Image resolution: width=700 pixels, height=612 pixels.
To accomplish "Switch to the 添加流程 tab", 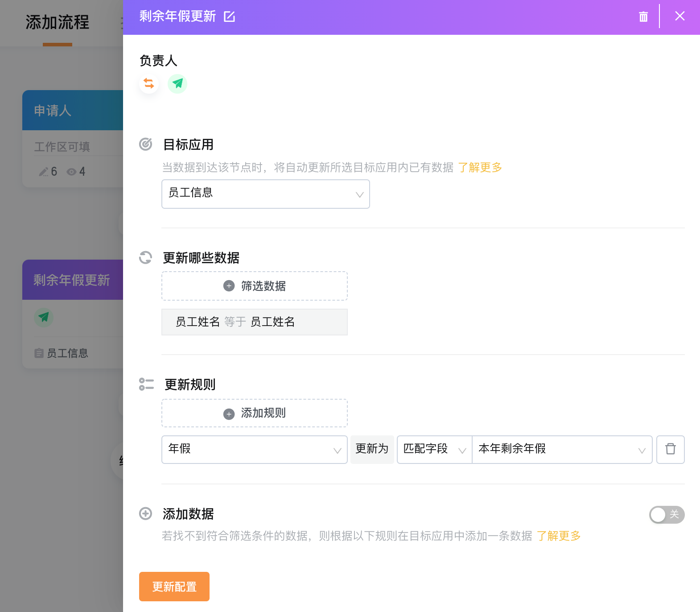I will click(58, 22).
